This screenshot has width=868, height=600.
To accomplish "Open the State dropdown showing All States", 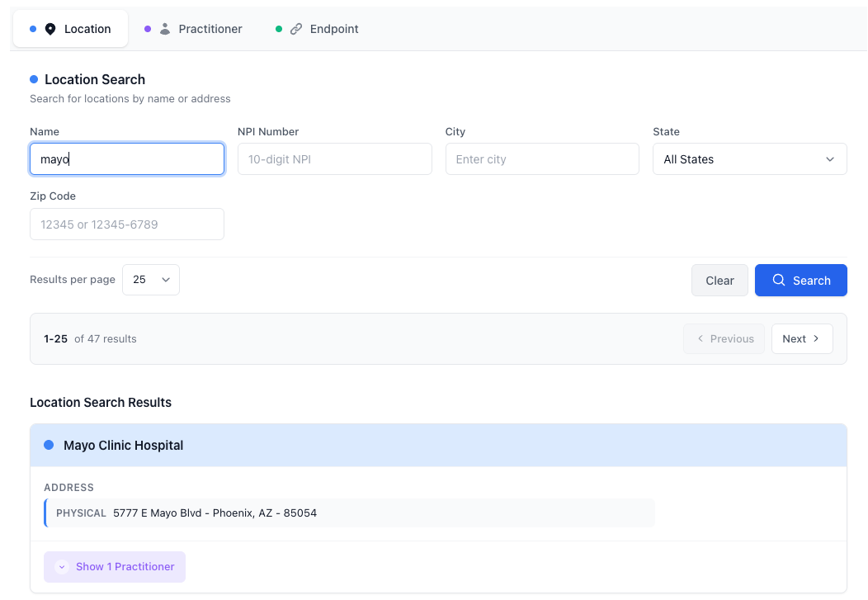I will [749, 159].
